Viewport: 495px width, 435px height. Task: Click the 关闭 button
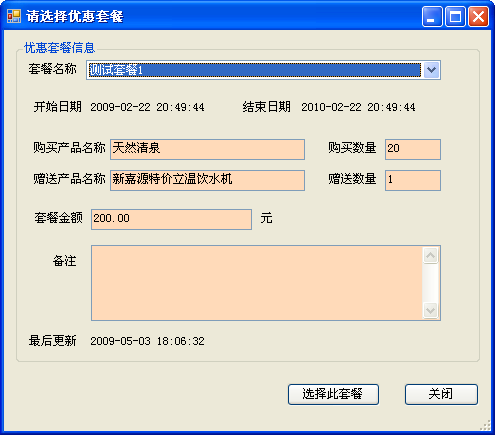441,394
